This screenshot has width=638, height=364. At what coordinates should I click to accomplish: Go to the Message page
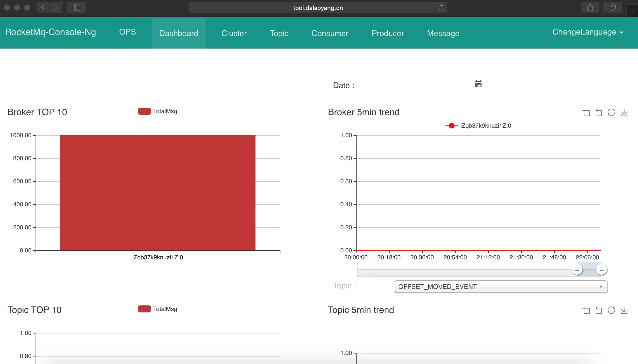pos(443,33)
